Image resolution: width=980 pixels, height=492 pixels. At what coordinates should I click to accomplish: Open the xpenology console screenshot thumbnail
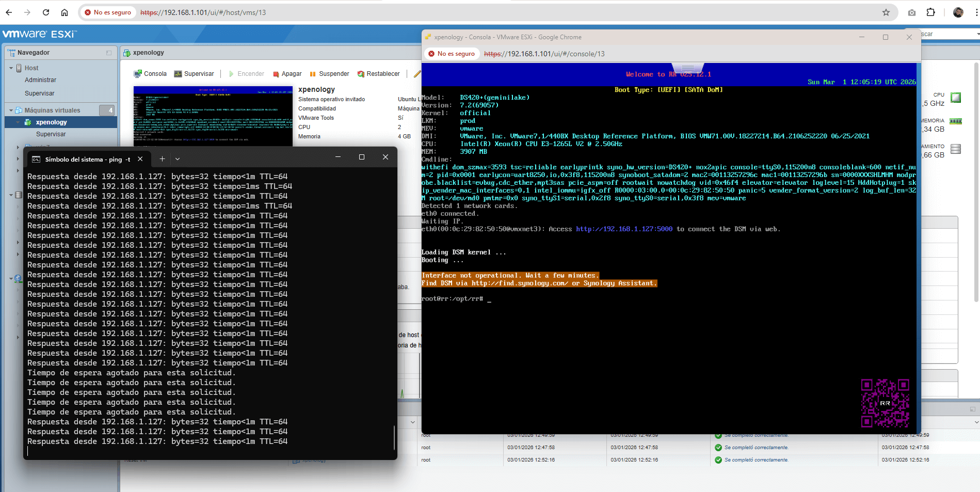click(x=213, y=116)
